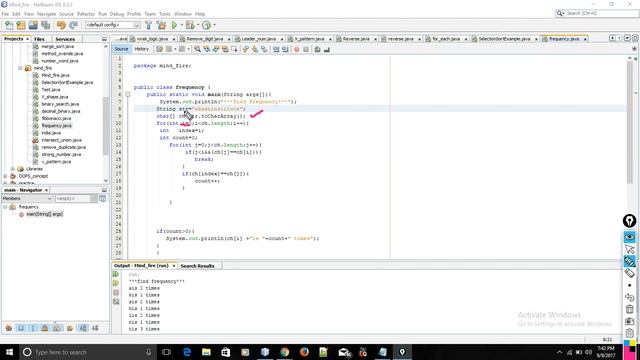Image resolution: width=640 pixels, height=360 pixels.
Task: Toggle Show Inner Classes filter in Navigator
Action: point(57,328)
